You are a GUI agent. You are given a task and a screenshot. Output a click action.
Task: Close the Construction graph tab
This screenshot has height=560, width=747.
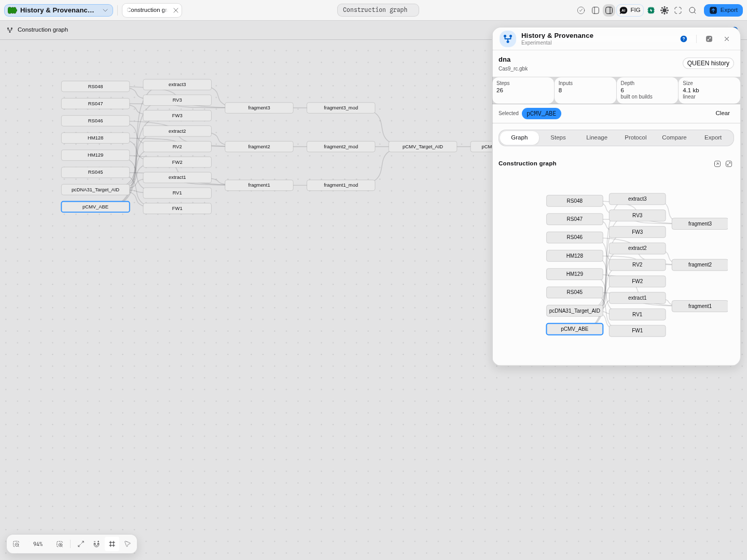tap(176, 10)
